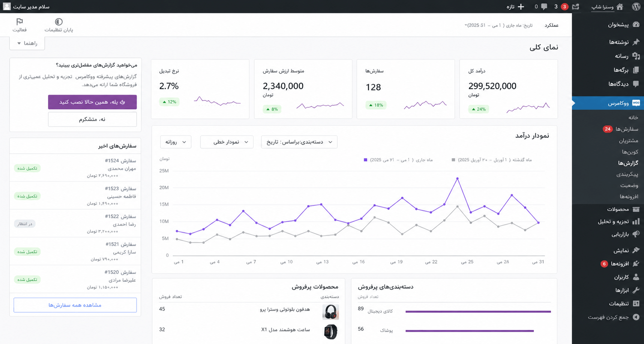Image resolution: width=644 pixels, height=344 pixels.
Task: Click the رسانه media icon
Action: pos(636,56)
